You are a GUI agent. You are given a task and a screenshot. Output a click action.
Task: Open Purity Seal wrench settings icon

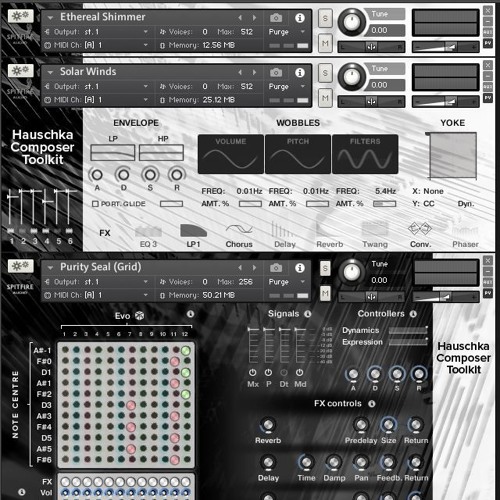pyautogui.click(x=21, y=266)
